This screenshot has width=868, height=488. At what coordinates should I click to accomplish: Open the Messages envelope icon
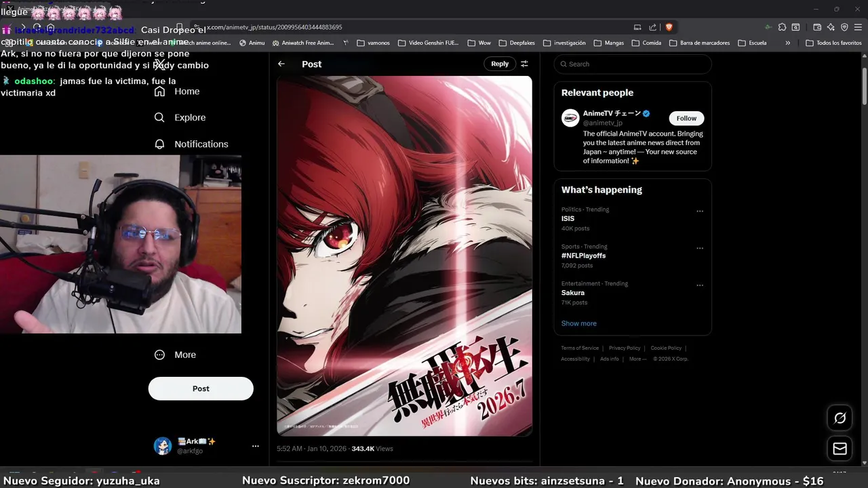tap(840, 449)
